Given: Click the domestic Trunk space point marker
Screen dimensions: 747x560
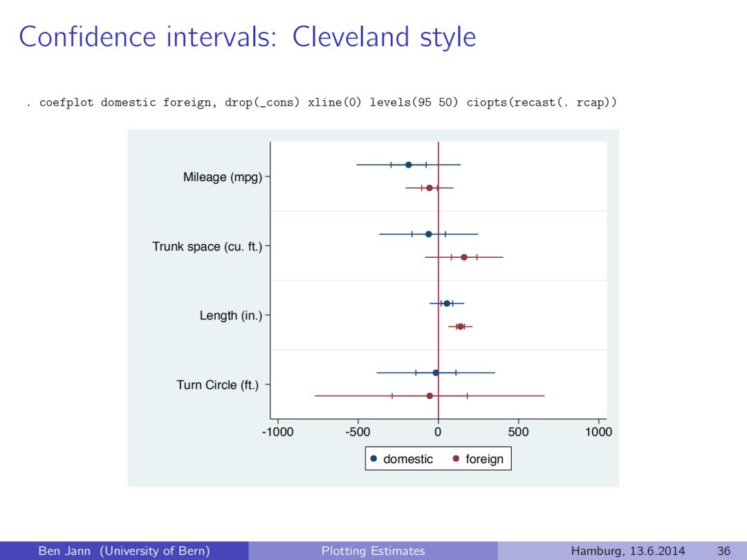Looking at the screenshot, I should tap(428, 234).
